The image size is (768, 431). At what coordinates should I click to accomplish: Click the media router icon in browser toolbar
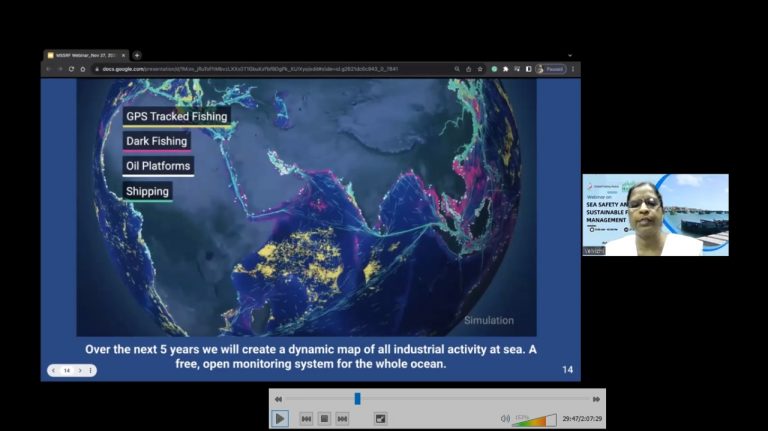point(517,69)
